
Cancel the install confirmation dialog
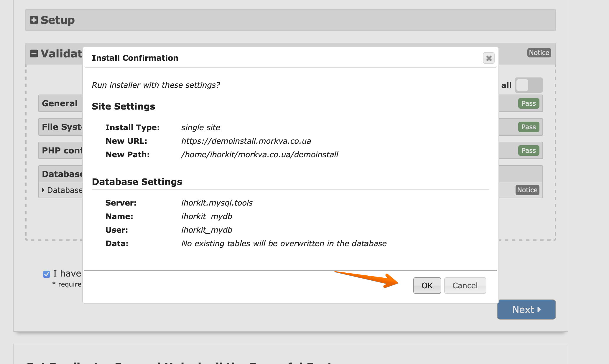[465, 285]
